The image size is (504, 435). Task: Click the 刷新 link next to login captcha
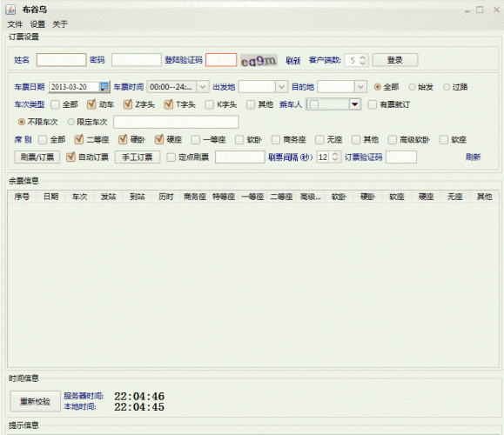click(x=292, y=60)
